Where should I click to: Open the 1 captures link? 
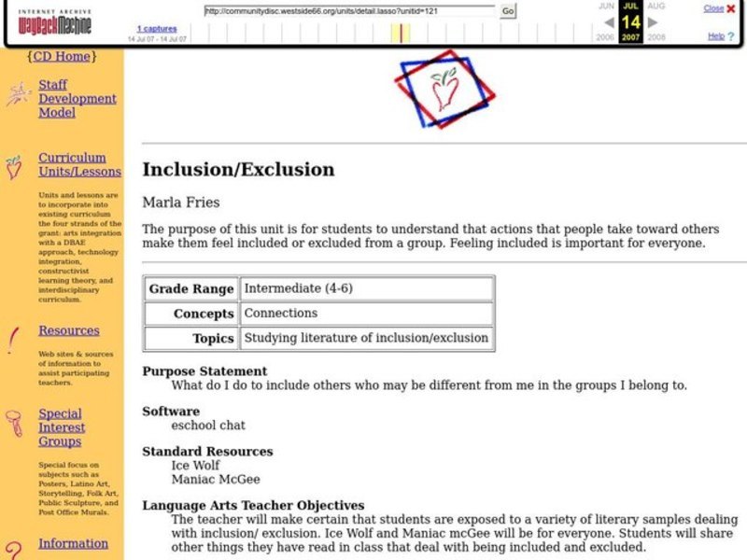pos(157,29)
